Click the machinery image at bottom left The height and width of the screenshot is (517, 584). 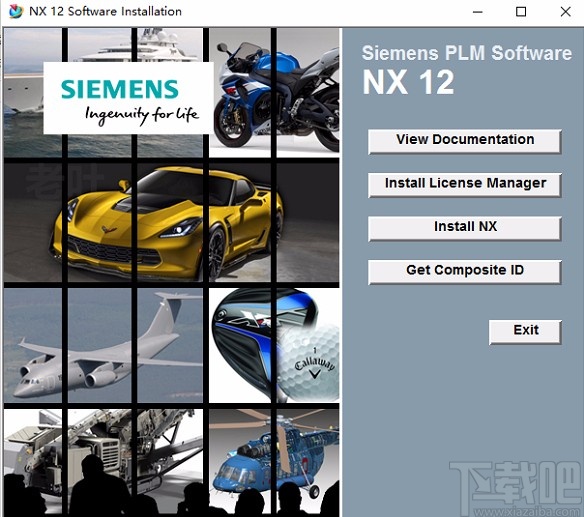click(104, 462)
